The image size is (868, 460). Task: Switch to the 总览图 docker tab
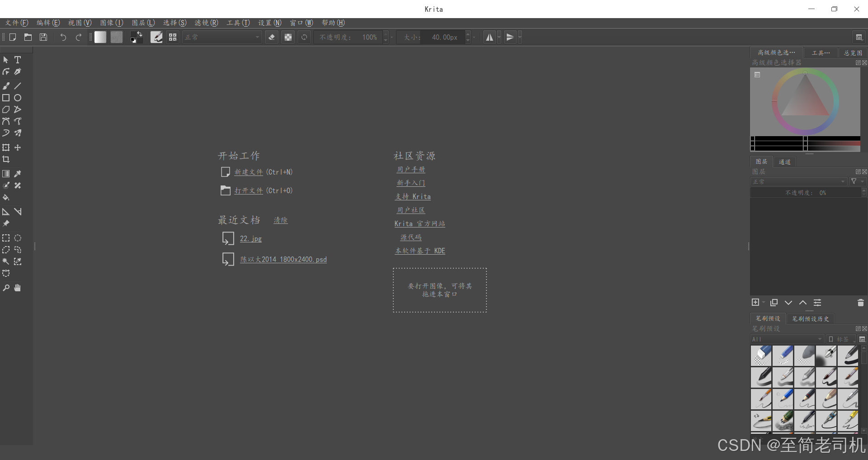(853, 53)
